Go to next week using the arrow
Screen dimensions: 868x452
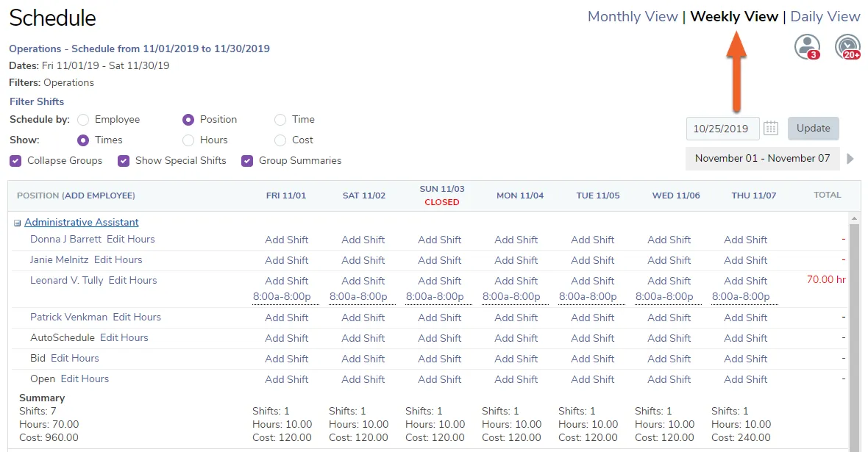pos(850,159)
